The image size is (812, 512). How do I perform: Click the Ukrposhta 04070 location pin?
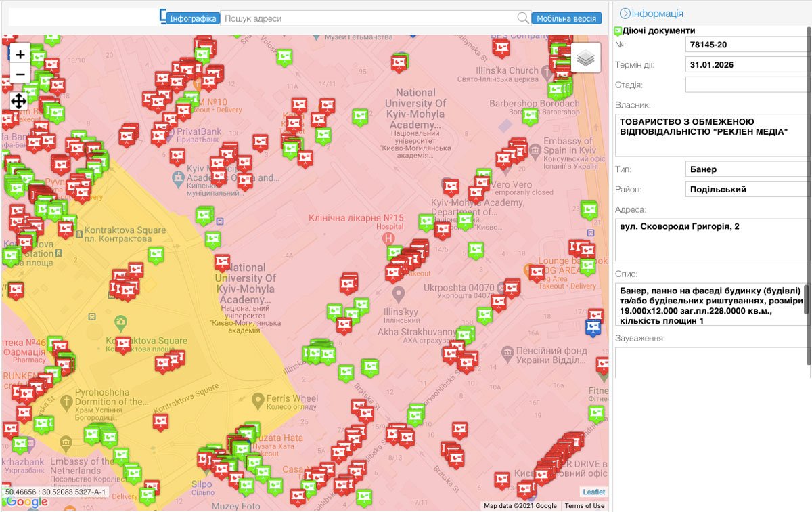pos(399,294)
